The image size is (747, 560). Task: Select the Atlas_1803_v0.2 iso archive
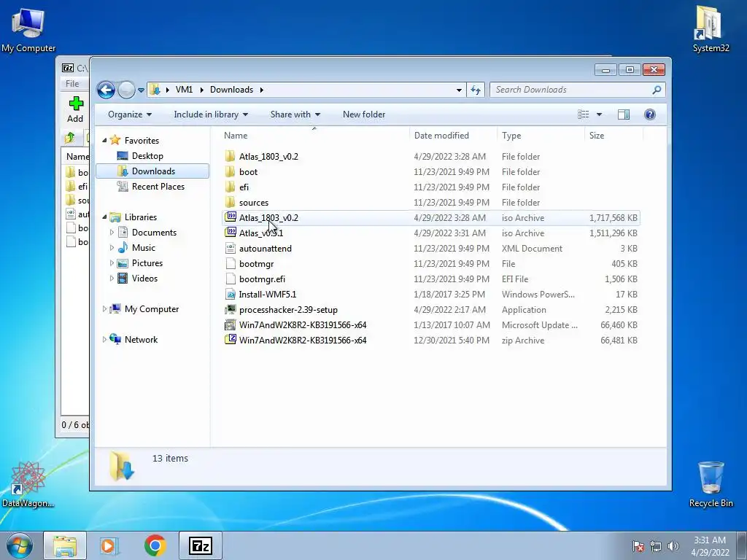431,217
